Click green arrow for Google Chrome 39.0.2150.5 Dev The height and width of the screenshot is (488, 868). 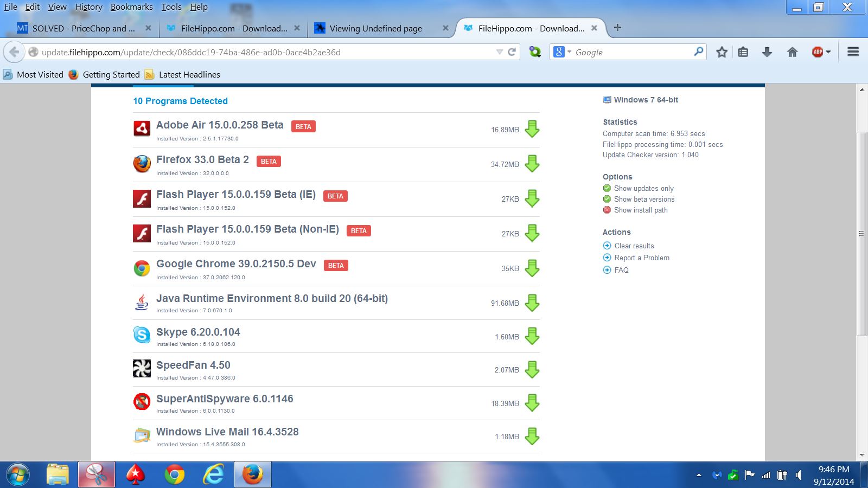click(532, 268)
